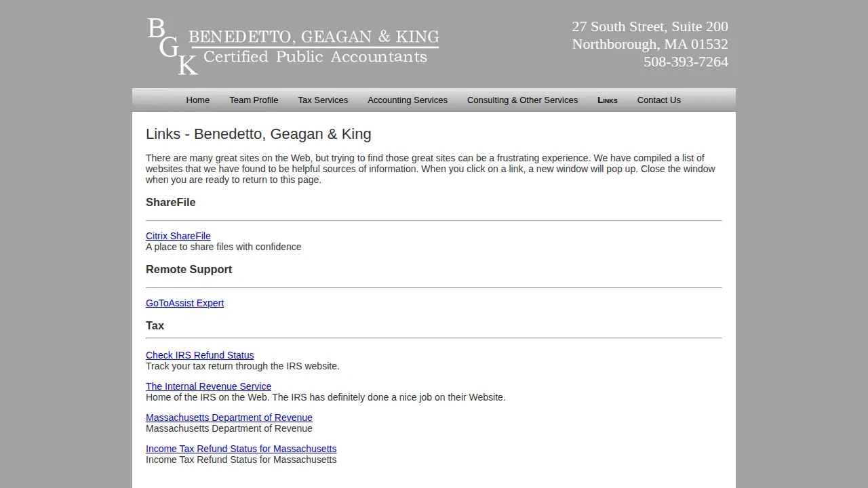Click the 27 South Street address line
The height and width of the screenshot is (488, 868).
pos(650,26)
